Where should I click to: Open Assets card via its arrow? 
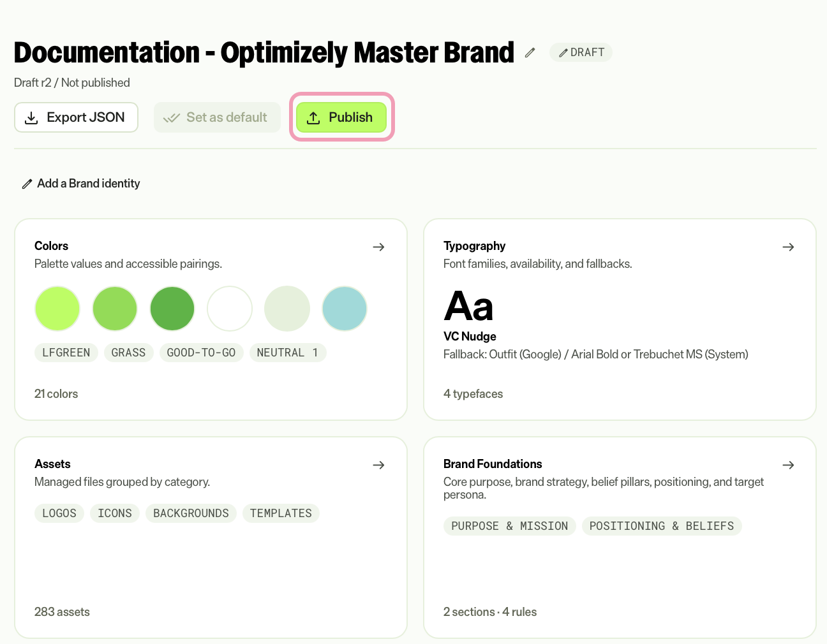coord(378,465)
